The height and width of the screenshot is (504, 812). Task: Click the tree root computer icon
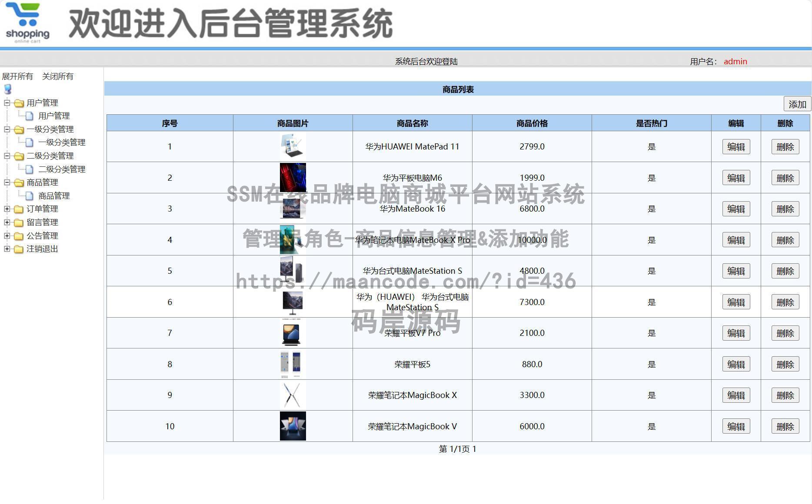pos(7,89)
